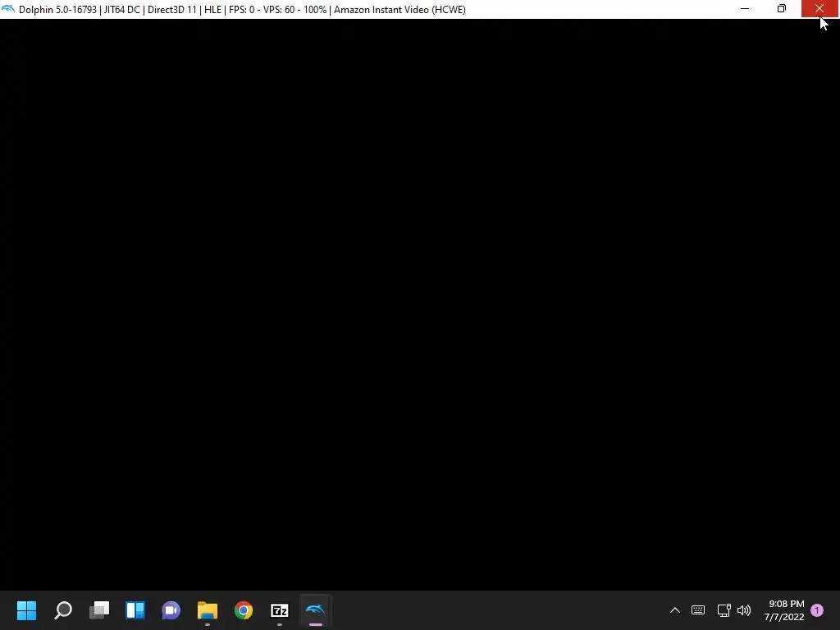This screenshot has height=630, width=840.
Task: Restore down the Dolphin window
Action: (782, 9)
